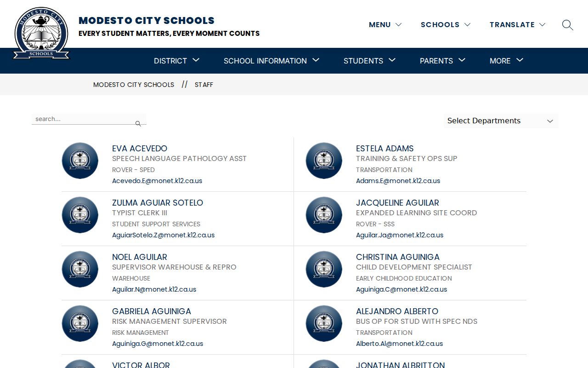The image size is (588, 368).
Task: Expand the top MENU dropdown
Action: [x=385, y=24]
